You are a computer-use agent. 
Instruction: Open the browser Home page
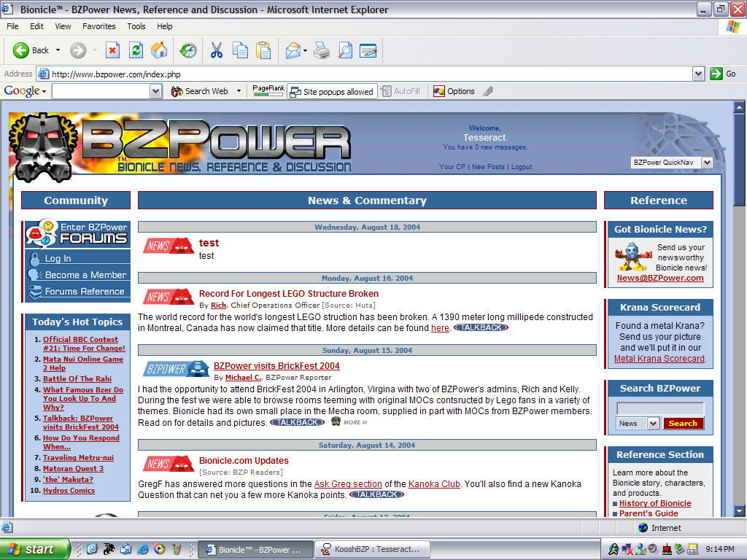(158, 50)
